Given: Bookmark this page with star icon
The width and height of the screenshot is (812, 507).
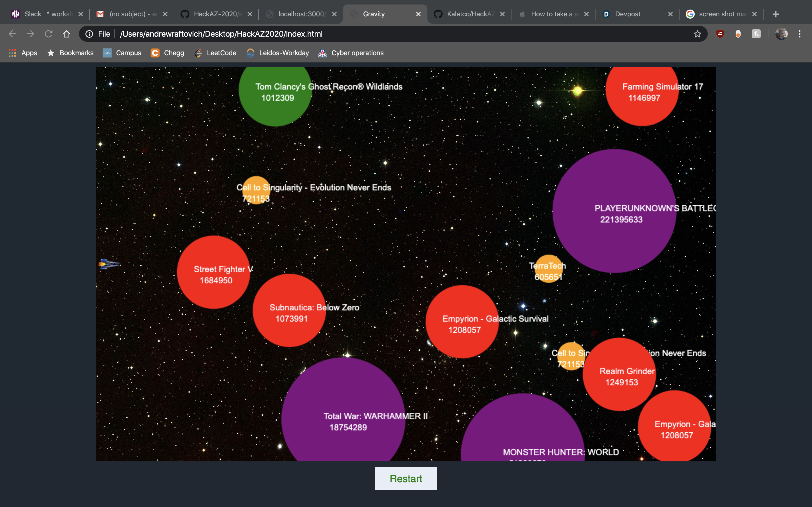Looking at the screenshot, I should click(x=697, y=34).
